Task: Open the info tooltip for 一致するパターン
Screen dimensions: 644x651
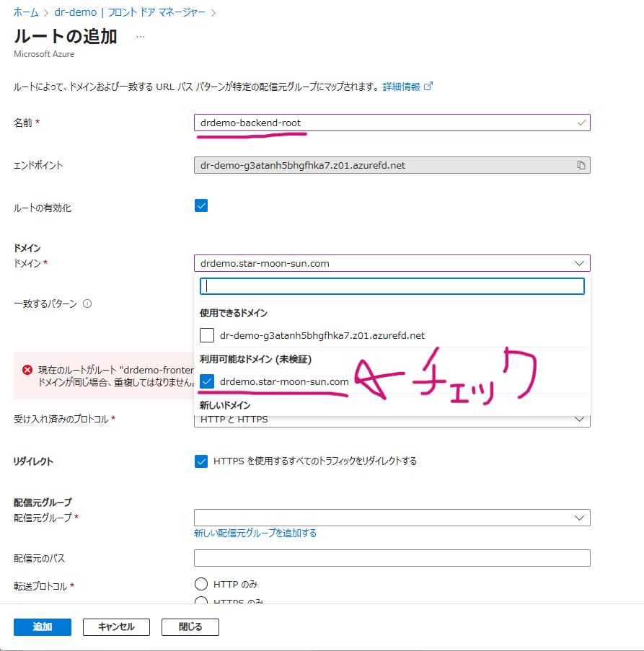Action: 87,304
